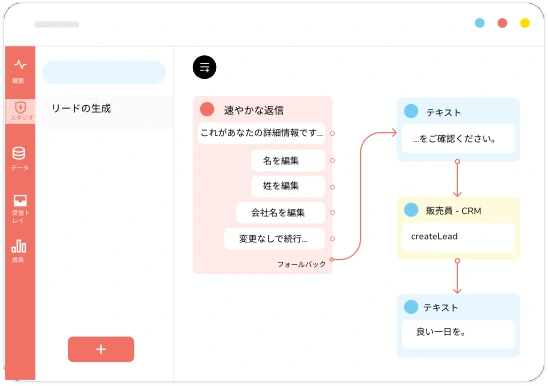Select the 会社名を編集 quick reply
Screen dimensions: 548x386
pyautogui.click(x=281, y=213)
